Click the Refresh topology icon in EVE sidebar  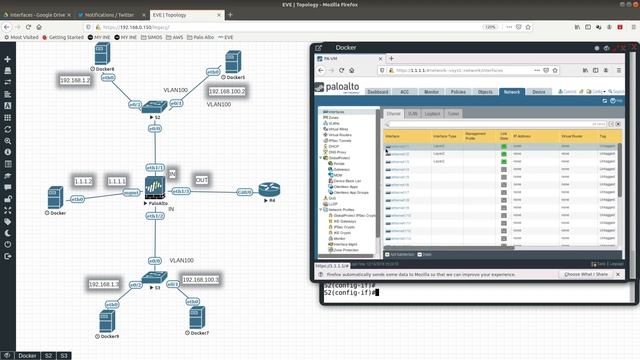[x=7, y=129]
